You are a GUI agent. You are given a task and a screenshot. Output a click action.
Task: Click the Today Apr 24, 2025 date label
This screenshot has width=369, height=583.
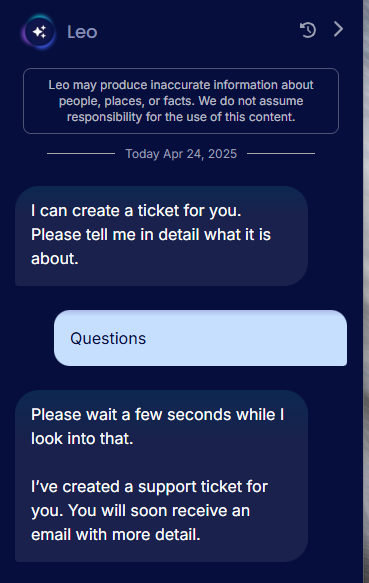click(x=181, y=154)
